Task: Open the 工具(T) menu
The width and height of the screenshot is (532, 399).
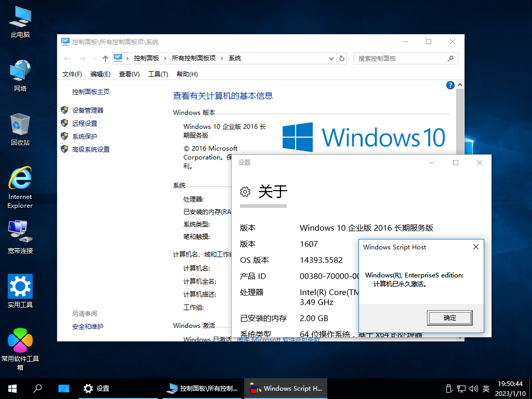Action: click(x=158, y=74)
